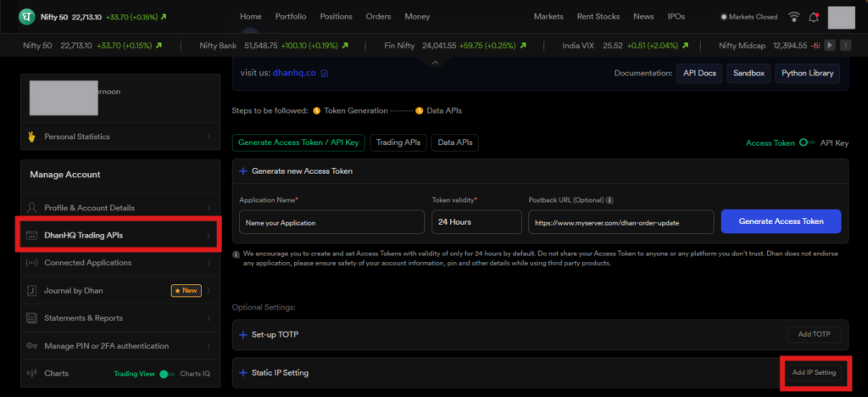
Task: Click the Connected Applications sidebar icon
Action: 32,263
